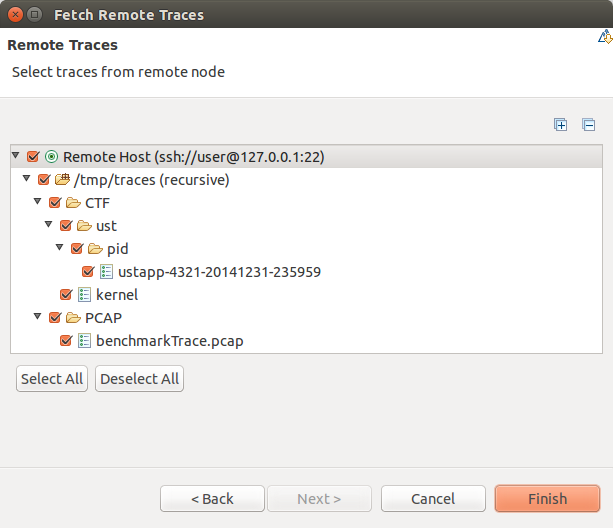This screenshot has width=613, height=528.
Task: Click the Expand All tree icon
Action: click(560, 125)
